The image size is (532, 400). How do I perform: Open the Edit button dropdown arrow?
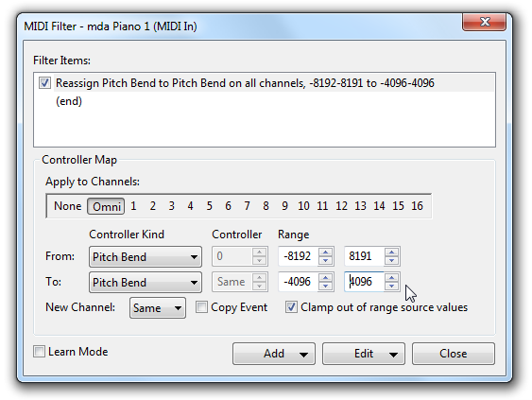pos(394,355)
